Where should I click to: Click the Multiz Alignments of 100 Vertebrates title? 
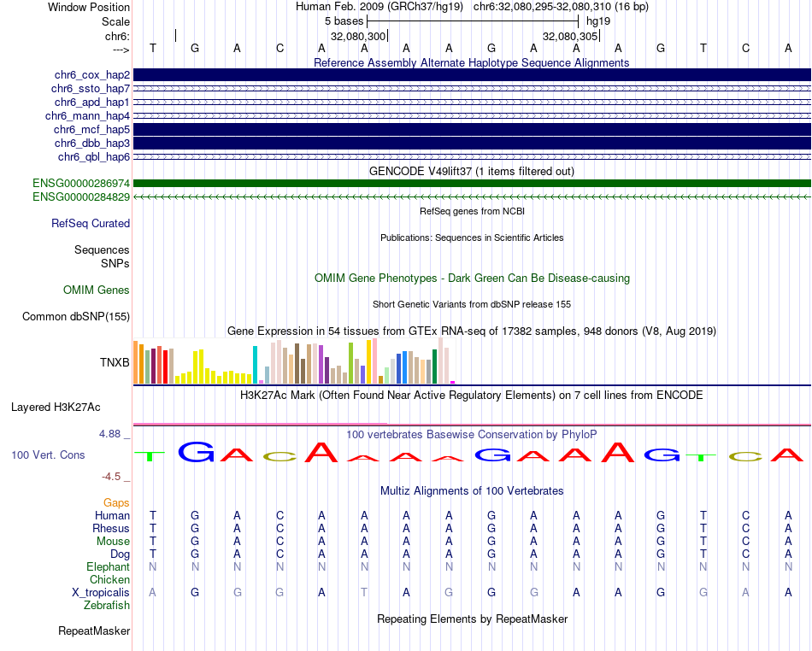(472, 490)
